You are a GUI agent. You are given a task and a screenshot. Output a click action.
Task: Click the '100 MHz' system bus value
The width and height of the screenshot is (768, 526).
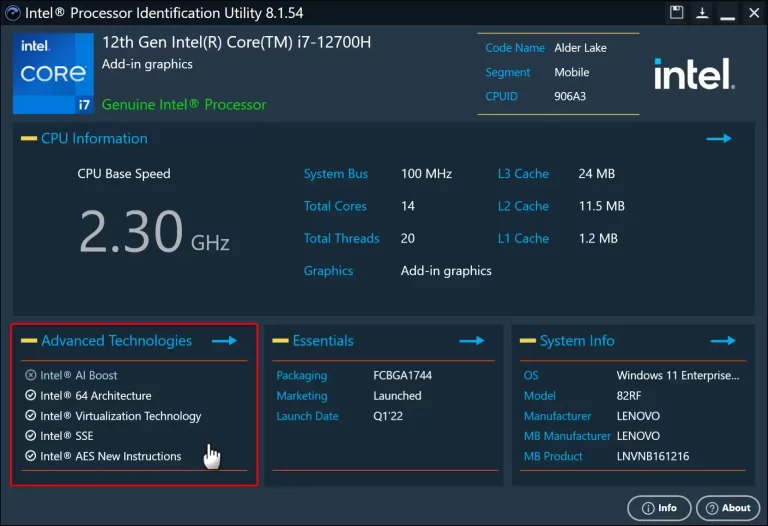click(x=426, y=174)
